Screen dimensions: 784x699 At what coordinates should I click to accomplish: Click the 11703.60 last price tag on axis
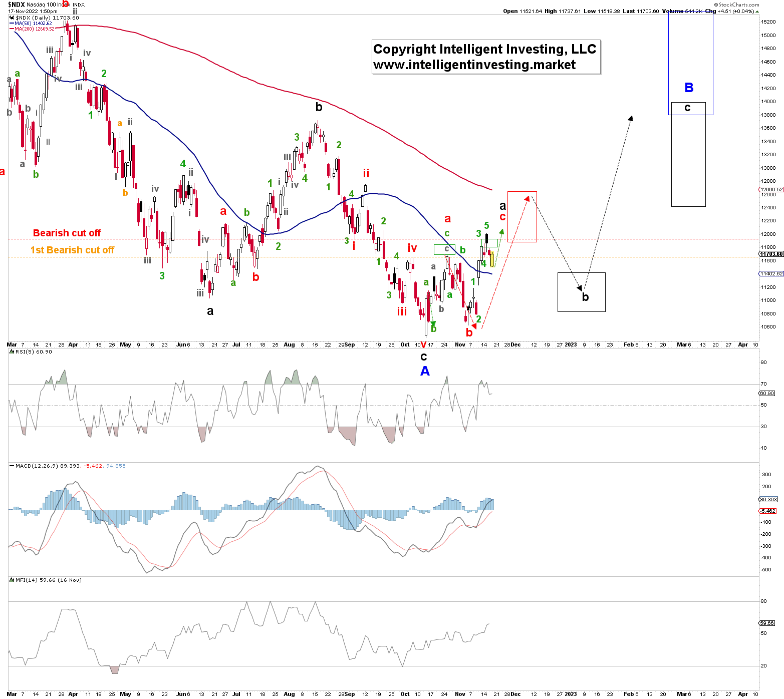(771, 254)
